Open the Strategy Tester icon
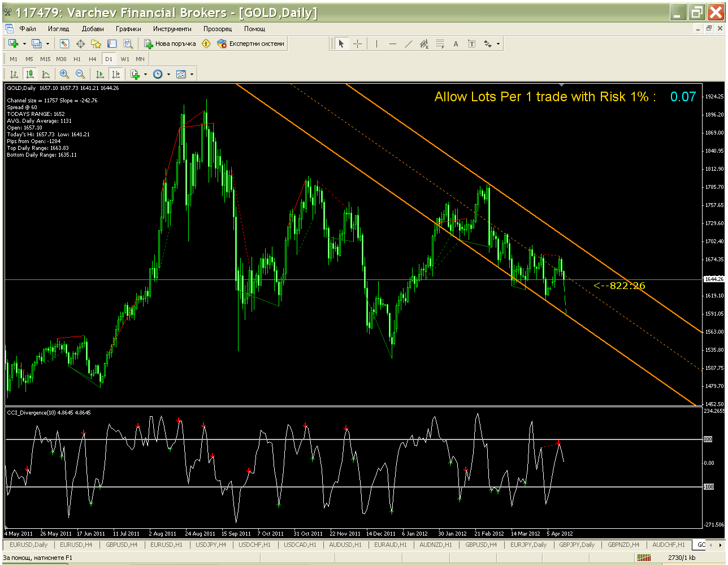The height and width of the screenshot is (565, 728). (x=128, y=44)
